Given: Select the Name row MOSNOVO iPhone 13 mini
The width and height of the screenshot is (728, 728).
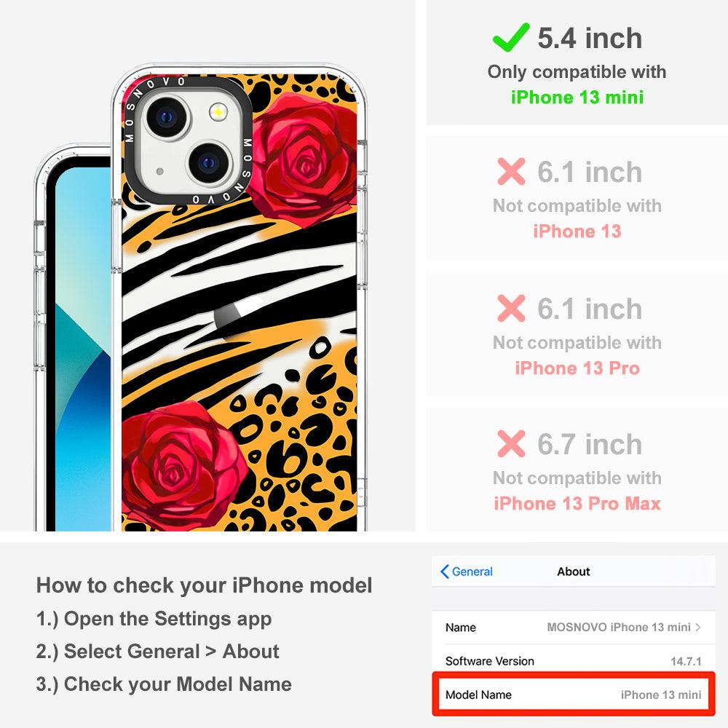Looking at the screenshot, I should pyautogui.click(x=574, y=628).
